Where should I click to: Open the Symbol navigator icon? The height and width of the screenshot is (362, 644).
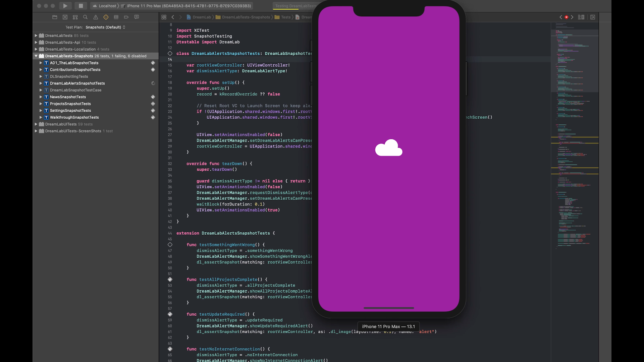(75, 17)
